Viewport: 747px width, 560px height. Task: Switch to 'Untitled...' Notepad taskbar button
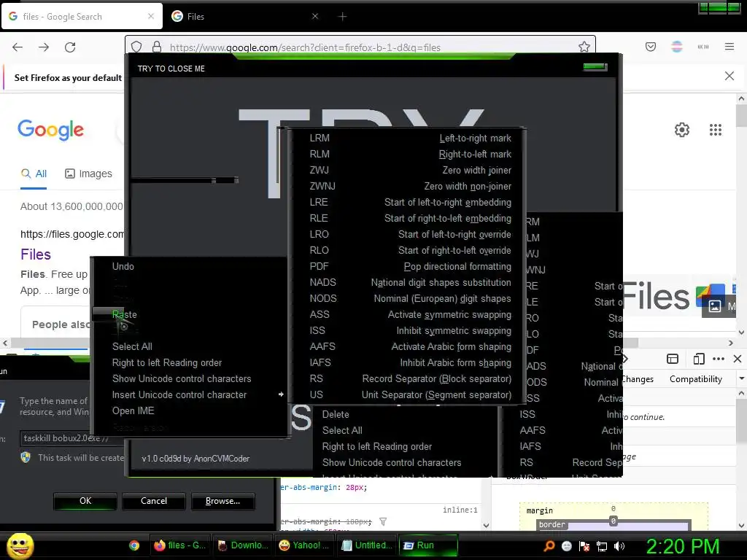tap(368, 545)
